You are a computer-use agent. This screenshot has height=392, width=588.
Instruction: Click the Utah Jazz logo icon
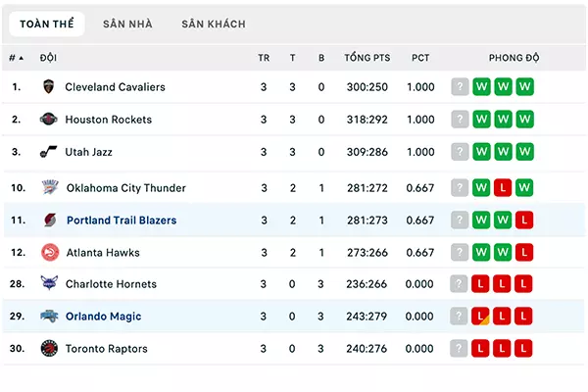[48, 152]
